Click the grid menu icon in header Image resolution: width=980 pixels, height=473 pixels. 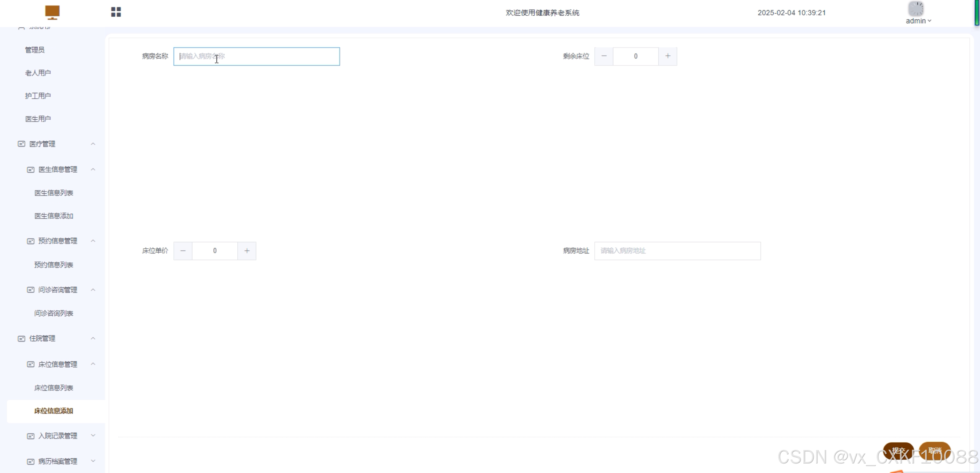pos(116,12)
